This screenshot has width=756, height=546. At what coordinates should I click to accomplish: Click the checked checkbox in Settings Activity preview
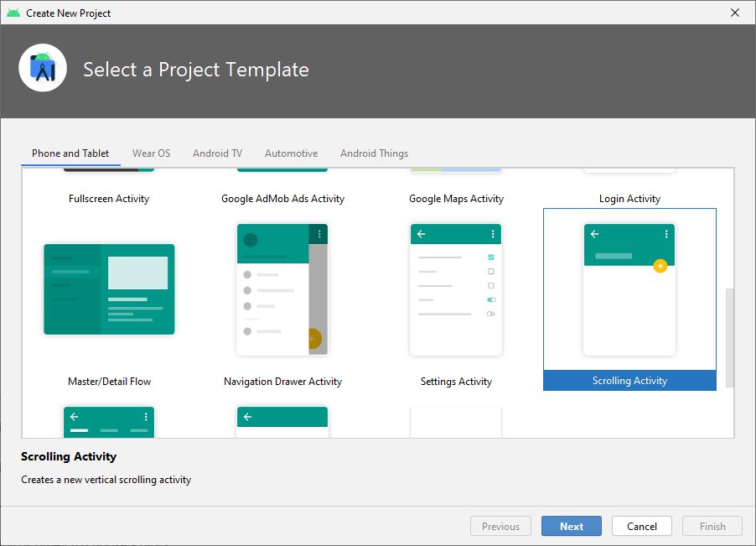coord(491,257)
